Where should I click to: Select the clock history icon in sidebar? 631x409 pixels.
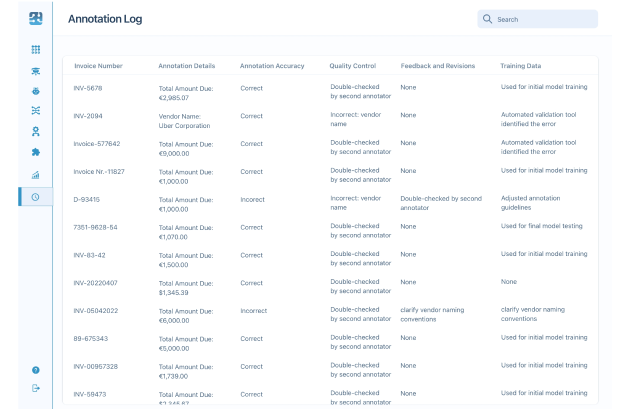(x=36, y=197)
